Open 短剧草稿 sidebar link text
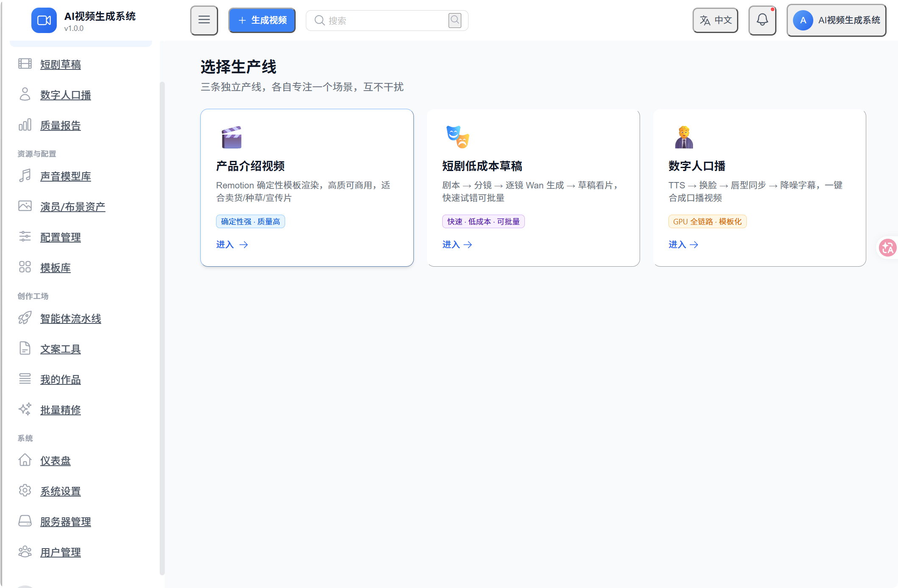Screen dimensions: 898x588 [x=61, y=64]
